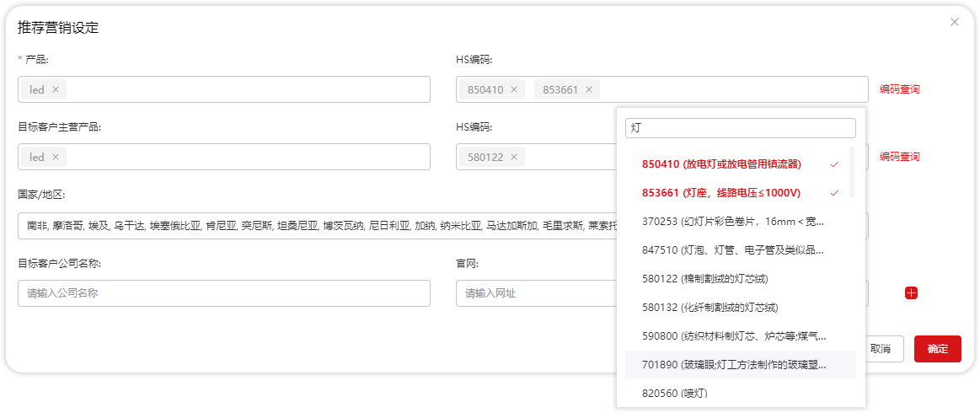Viewport: 980px width, 413px height.
Task: Click the red plus add-row icon
Action: tap(911, 293)
